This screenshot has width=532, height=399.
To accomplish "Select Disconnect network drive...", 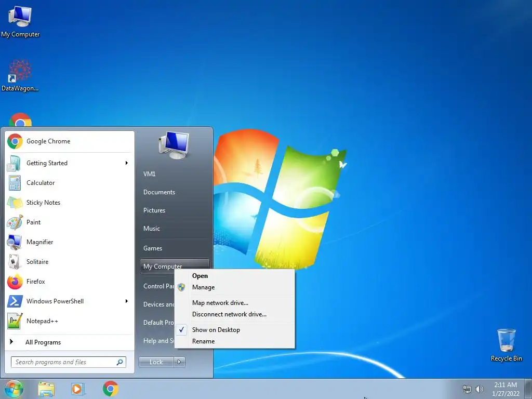I will 229,314.
